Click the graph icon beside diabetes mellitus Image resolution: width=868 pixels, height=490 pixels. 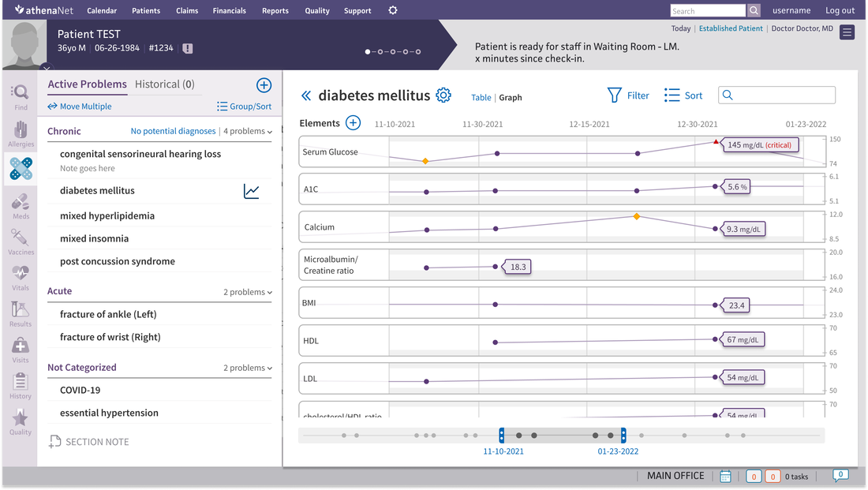[251, 191]
